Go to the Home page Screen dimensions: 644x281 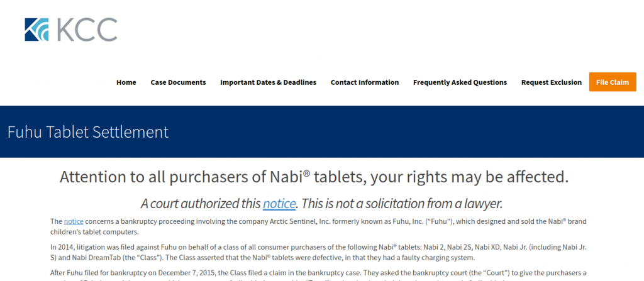point(126,82)
